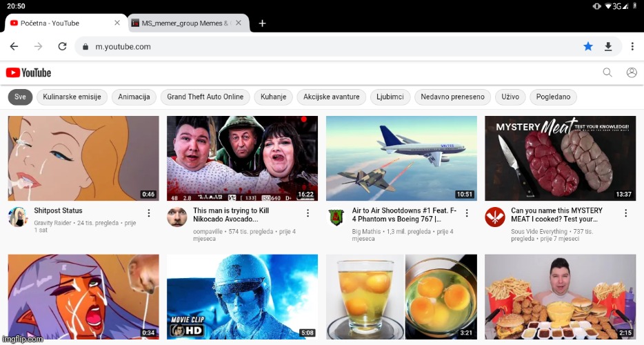The image size is (644, 345).
Task: Click the vibrate mode status icon
Action: pyautogui.click(x=597, y=6)
